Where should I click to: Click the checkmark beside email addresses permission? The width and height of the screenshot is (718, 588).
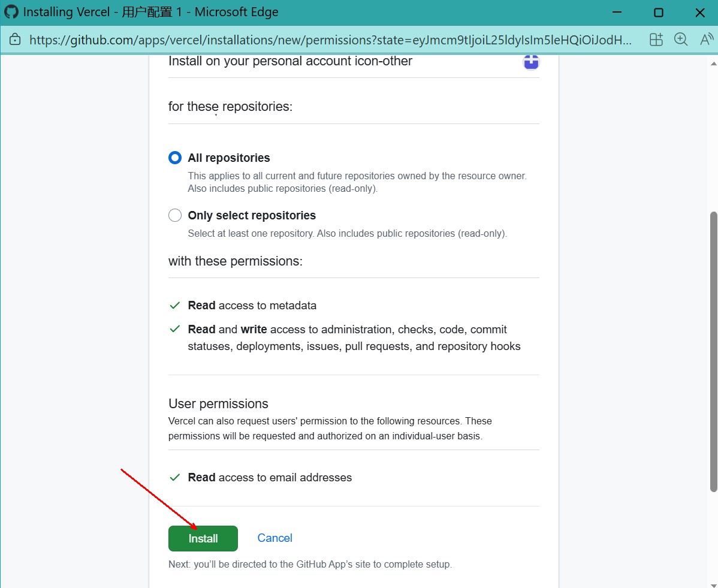tap(174, 477)
